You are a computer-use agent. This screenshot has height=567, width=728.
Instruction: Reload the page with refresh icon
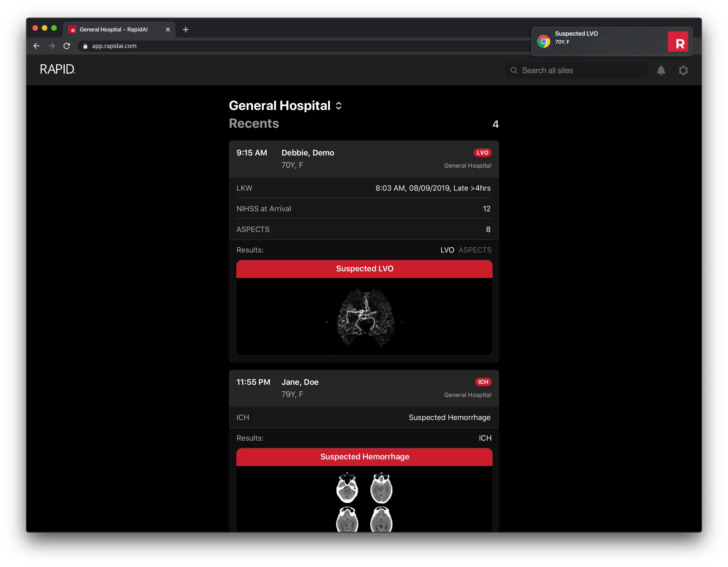pos(67,46)
